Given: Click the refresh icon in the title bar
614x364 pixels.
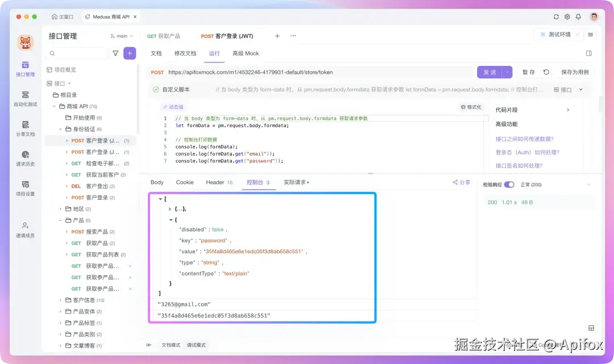Looking at the screenshot, I should click(556, 17).
